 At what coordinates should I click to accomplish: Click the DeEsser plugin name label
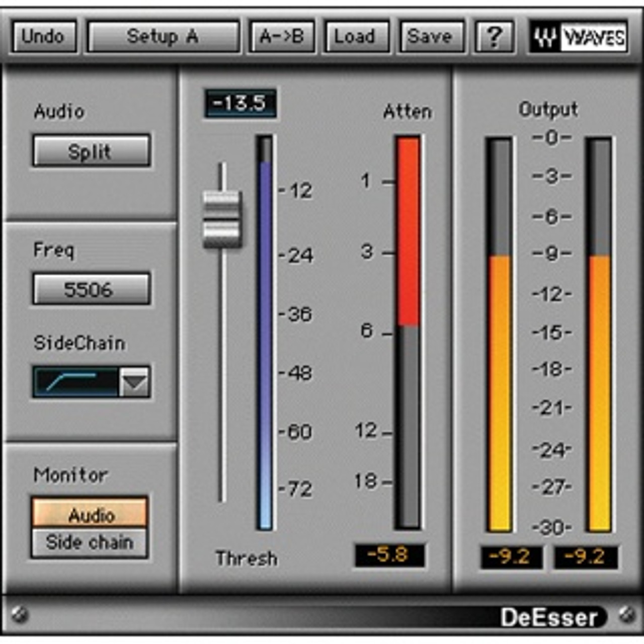pos(549,617)
